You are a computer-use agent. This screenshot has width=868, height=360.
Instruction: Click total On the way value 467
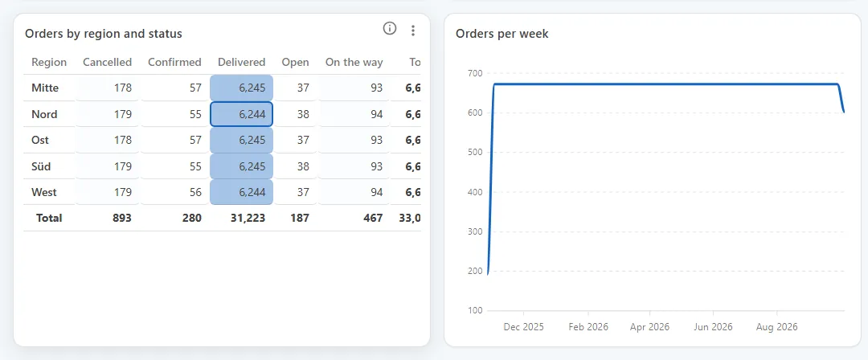point(373,219)
